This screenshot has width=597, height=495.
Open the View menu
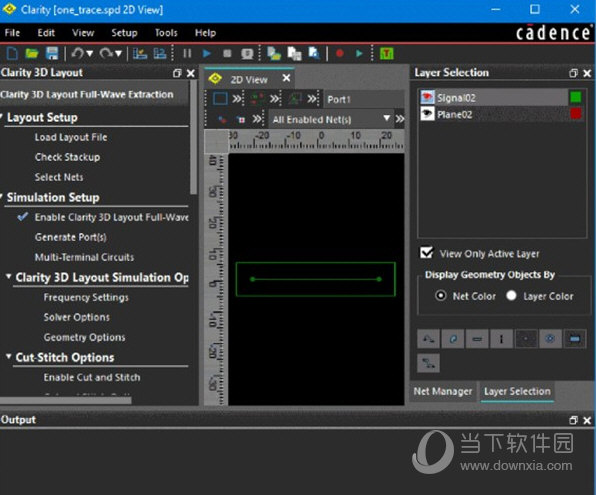83,33
